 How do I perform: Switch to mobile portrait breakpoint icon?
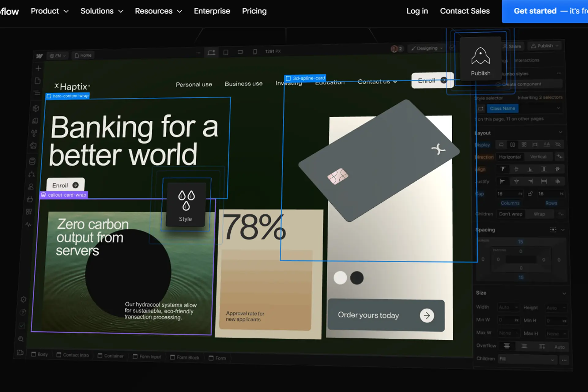(255, 52)
